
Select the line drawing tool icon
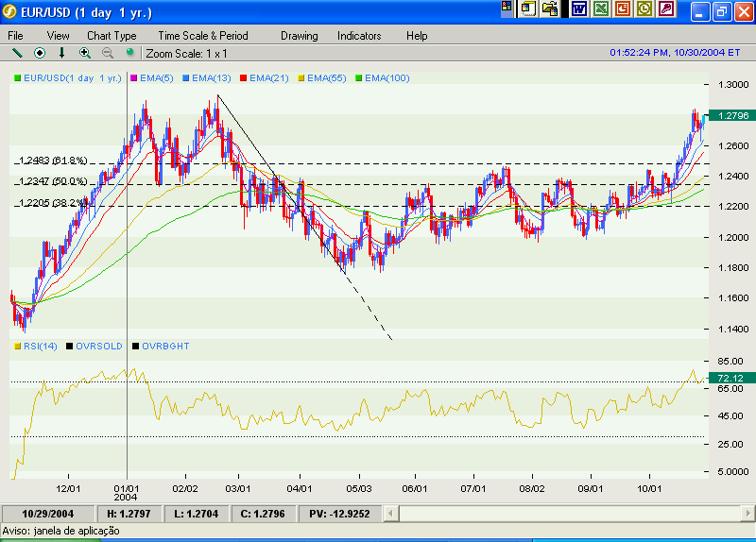16,53
